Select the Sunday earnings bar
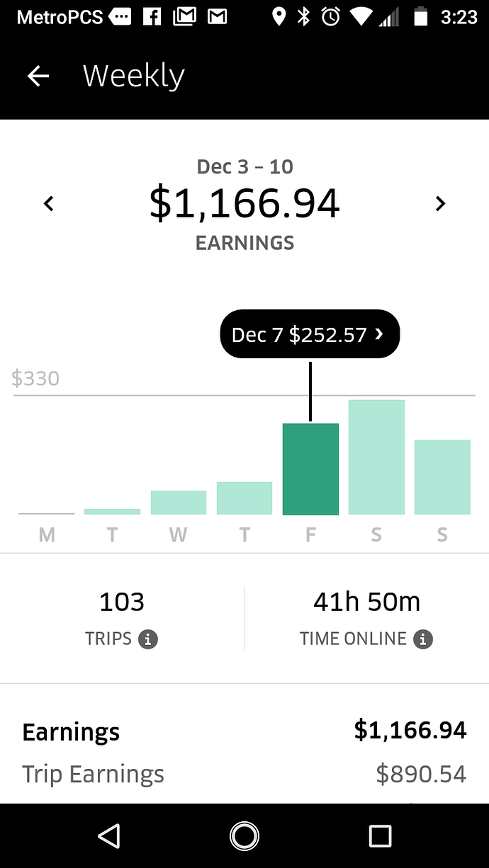 click(x=442, y=476)
